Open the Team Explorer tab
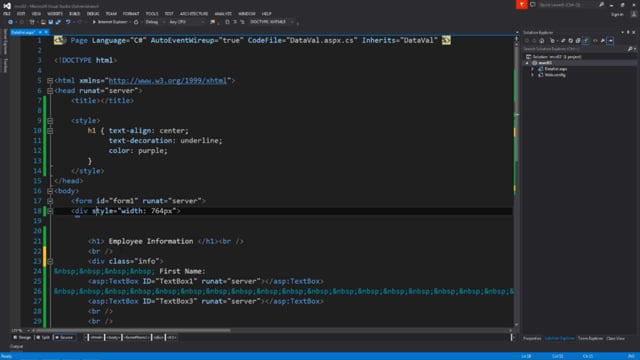Screen dimensions: 640x360 point(590,338)
